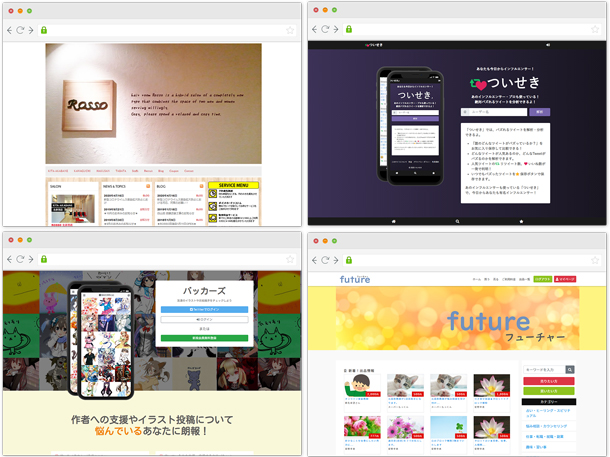
Task: Open the clover and blue sky thumbnail
Action: [x=449, y=427]
